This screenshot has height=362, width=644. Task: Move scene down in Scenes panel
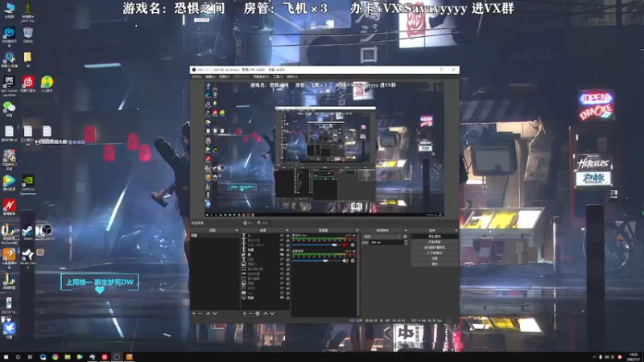point(215,313)
